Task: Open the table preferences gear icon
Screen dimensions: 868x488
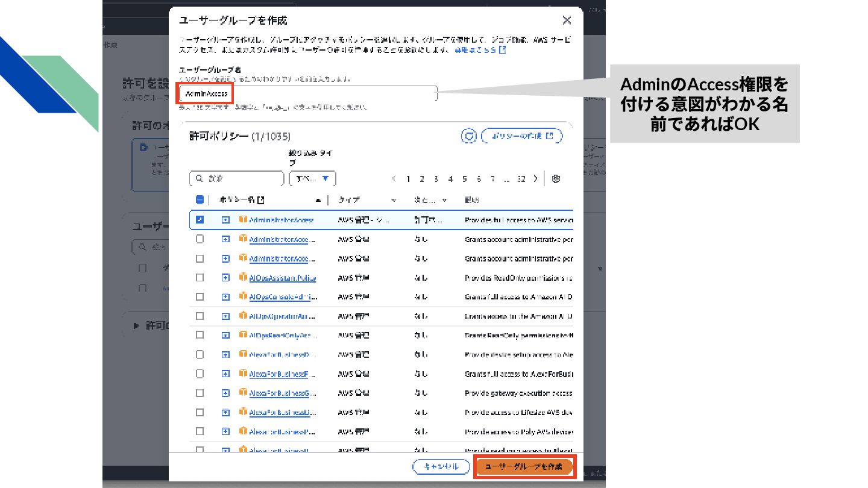Action: point(556,179)
